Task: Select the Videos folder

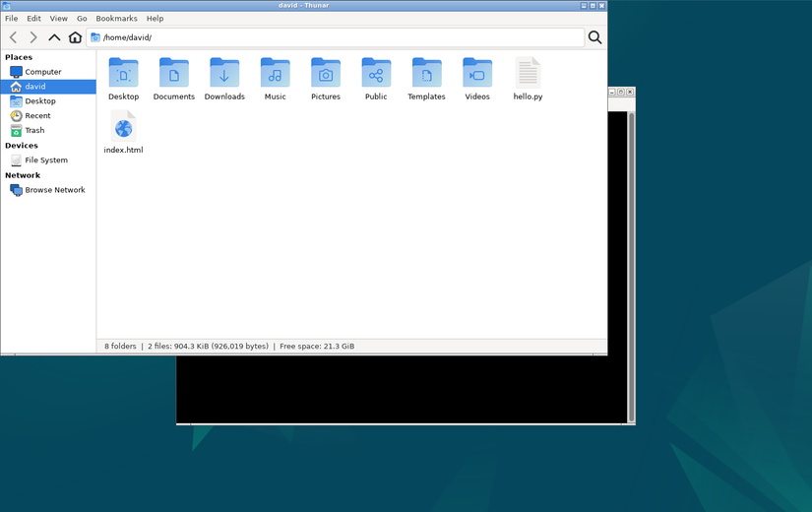Action: point(477,80)
